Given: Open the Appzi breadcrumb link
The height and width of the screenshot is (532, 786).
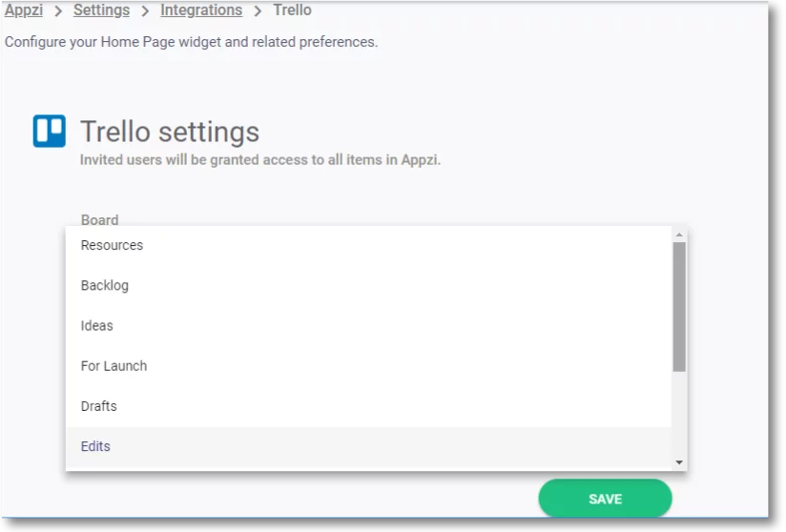Looking at the screenshot, I should pos(24,10).
